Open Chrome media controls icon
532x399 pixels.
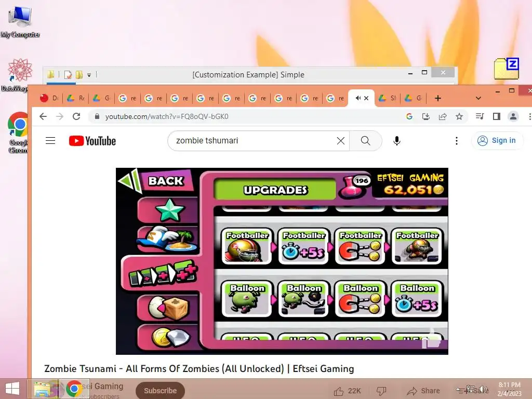(x=480, y=117)
